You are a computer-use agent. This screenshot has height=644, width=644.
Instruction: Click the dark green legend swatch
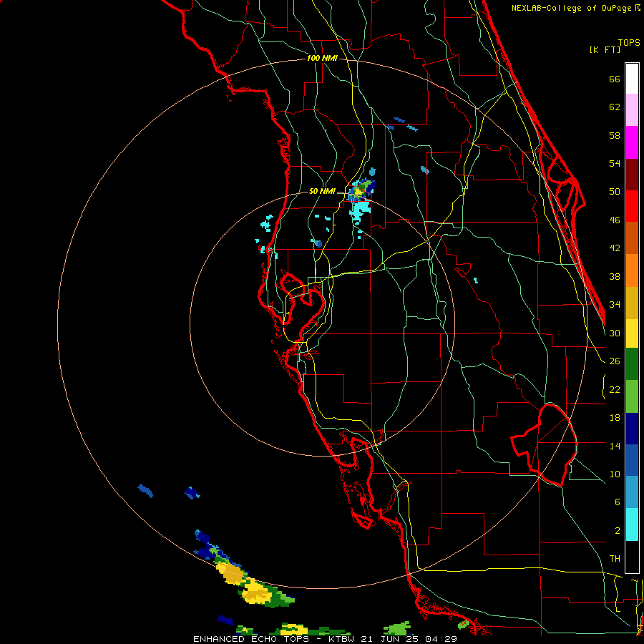point(632,364)
